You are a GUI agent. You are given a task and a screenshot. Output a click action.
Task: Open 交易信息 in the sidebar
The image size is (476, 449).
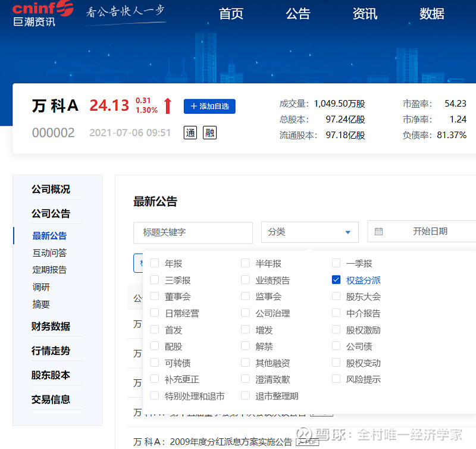[x=51, y=400]
